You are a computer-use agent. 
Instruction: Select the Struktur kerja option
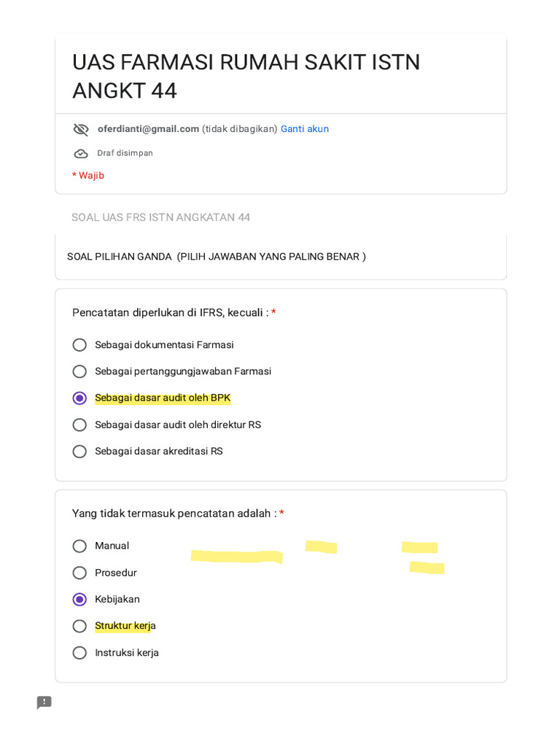tap(79, 626)
